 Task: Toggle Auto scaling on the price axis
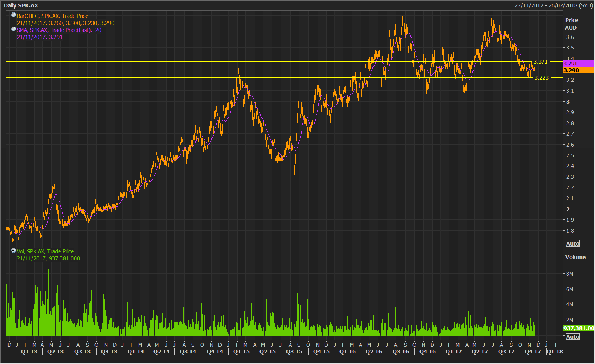point(573,244)
